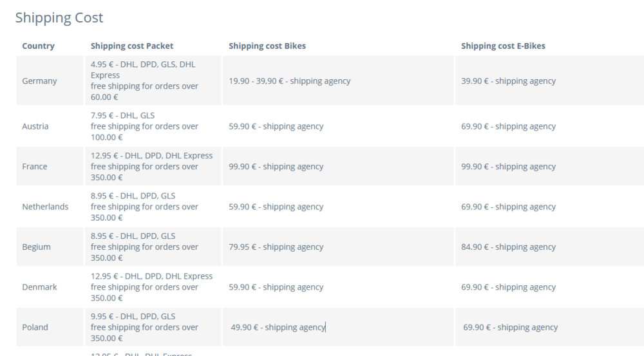644x356 pixels.
Task: Click the France country cell
Action: pos(35,166)
